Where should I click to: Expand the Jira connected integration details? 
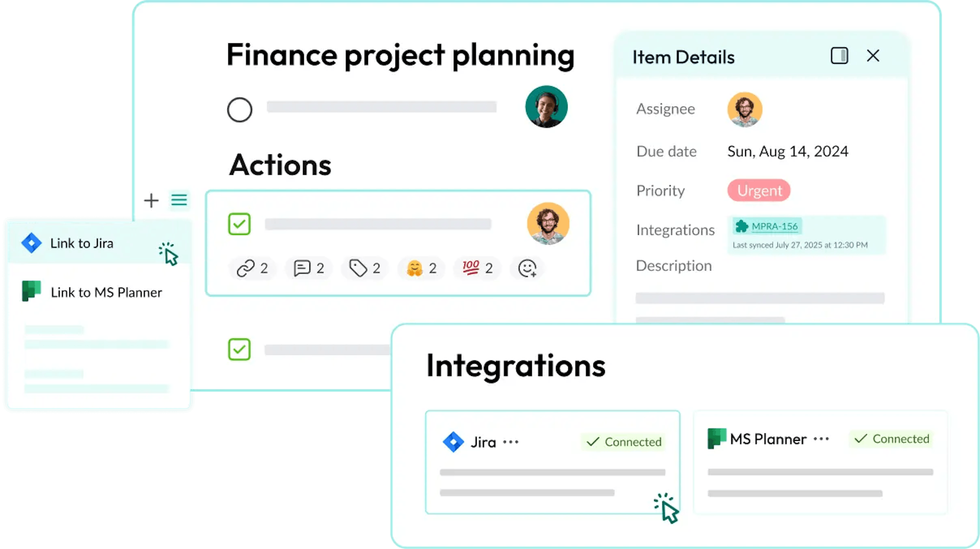511,442
